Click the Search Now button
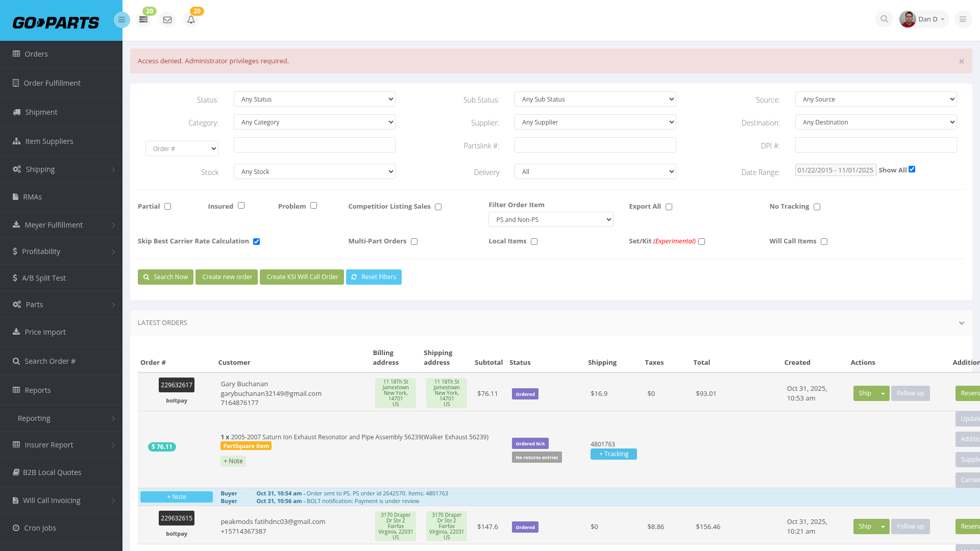The image size is (980, 551). 165,277
